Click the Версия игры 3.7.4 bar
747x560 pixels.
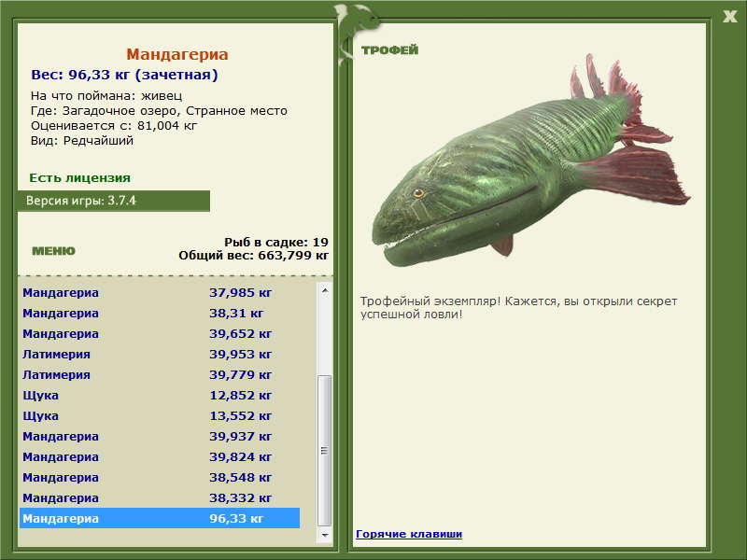113,201
